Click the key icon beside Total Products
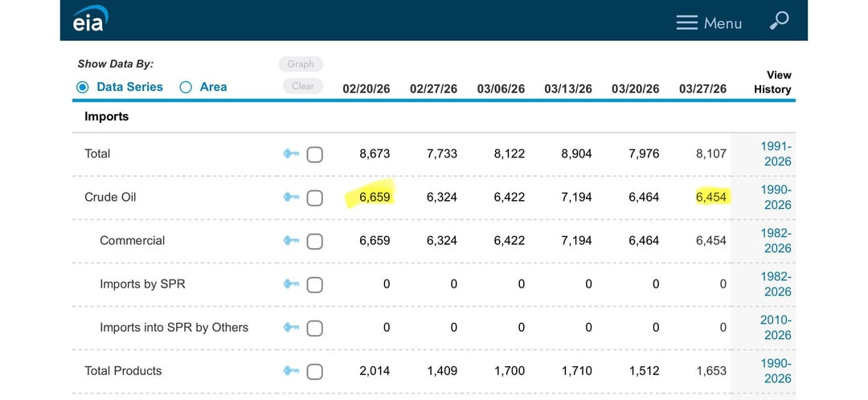 (290, 371)
